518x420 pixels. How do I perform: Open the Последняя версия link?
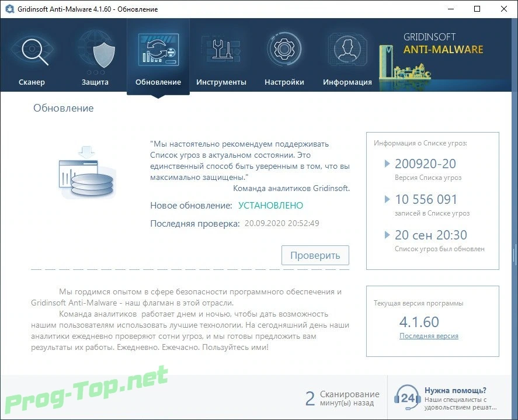(429, 336)
